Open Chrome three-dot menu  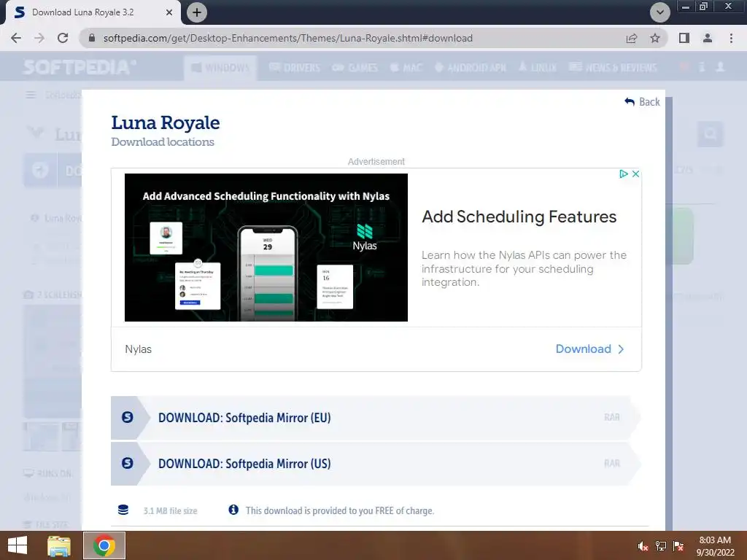[731, 38]
